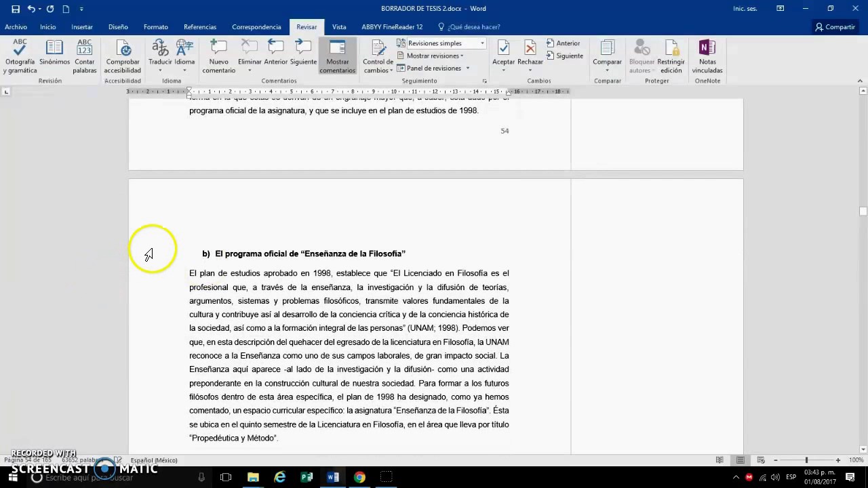Click zoom out minus button
The image size is (868, 488).
776,460
